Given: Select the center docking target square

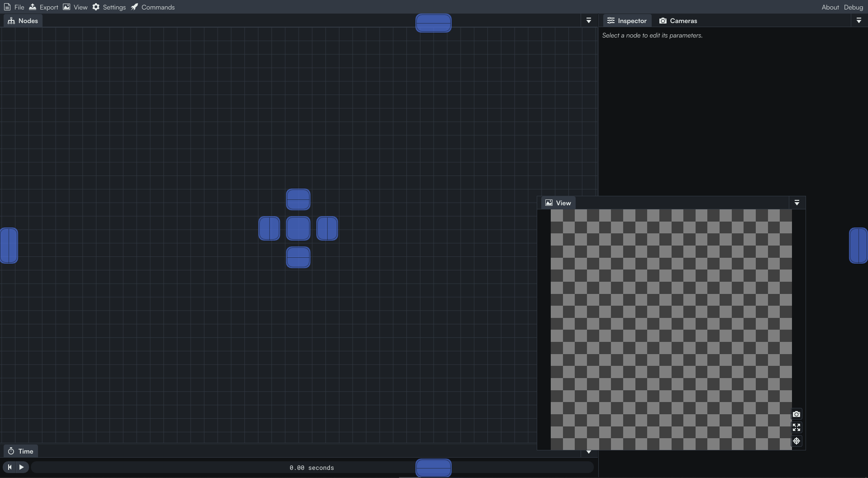Looking at the screenshot, I should coord(298,228).
